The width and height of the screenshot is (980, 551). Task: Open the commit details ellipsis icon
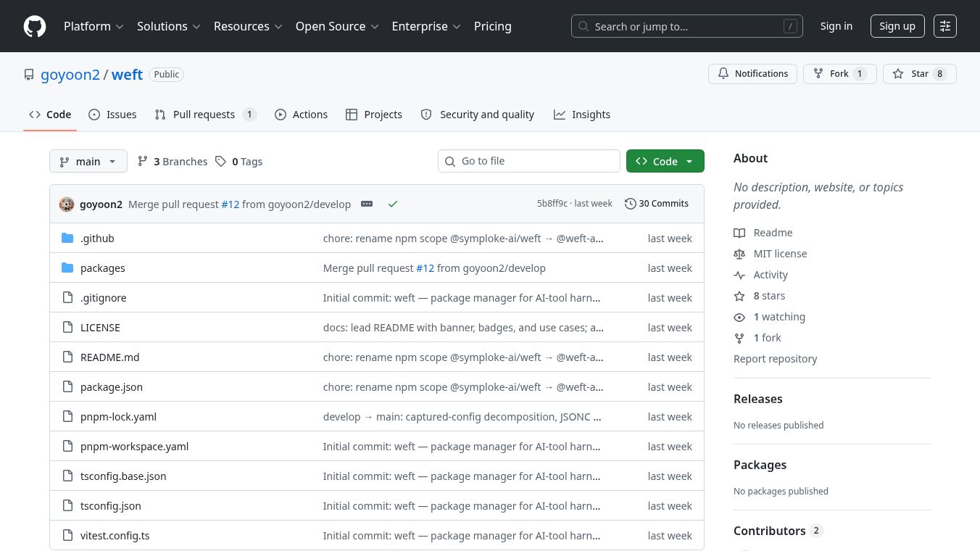[367, 204]
